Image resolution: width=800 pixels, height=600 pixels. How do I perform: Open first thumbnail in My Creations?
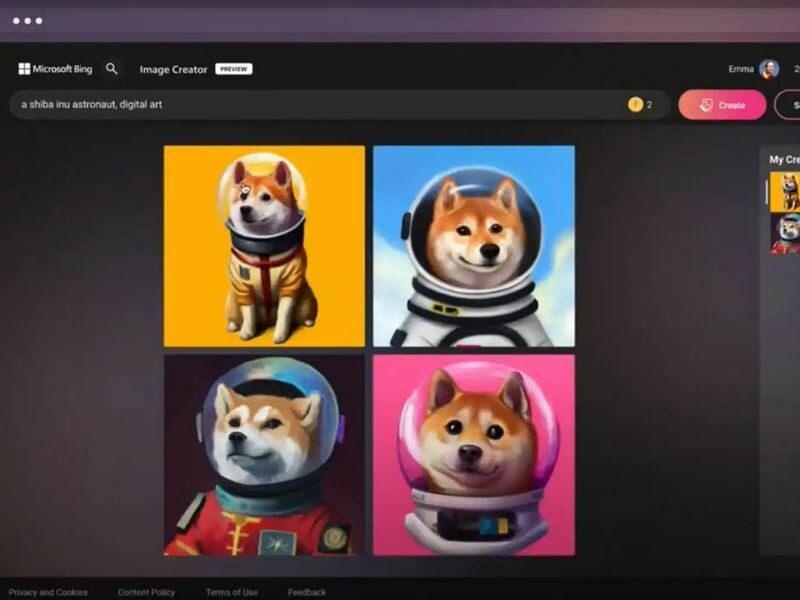785,192
